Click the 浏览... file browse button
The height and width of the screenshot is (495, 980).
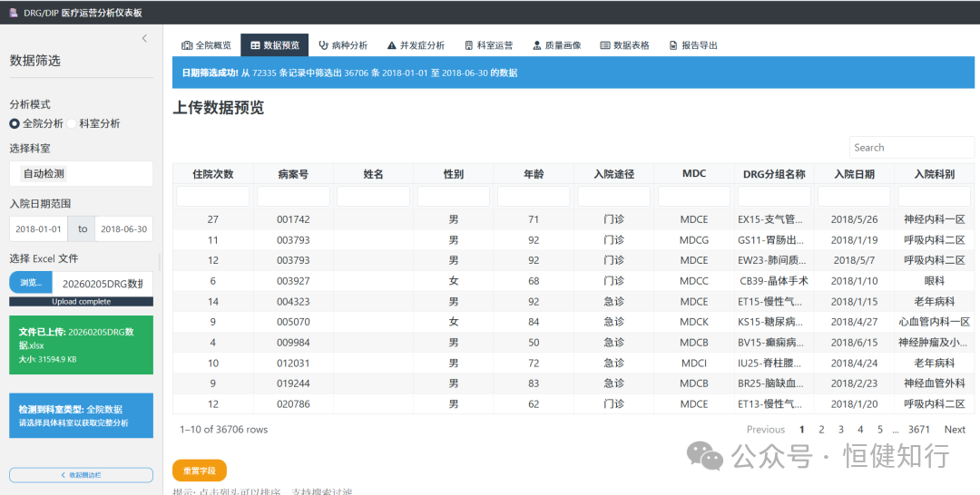(31, 283)
